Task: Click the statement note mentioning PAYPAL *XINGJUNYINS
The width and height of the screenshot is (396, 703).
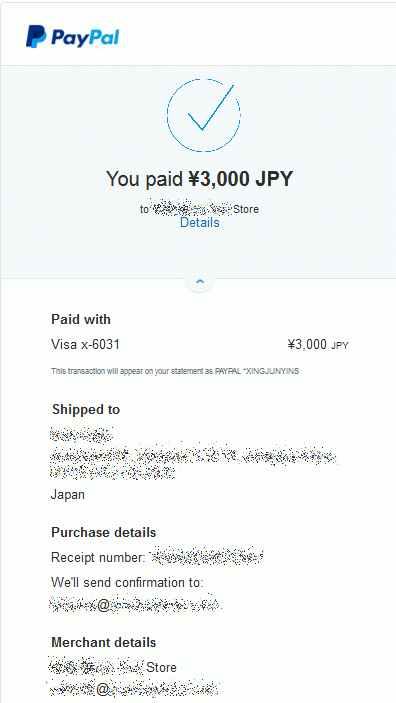Action: (x=175, y=371)
